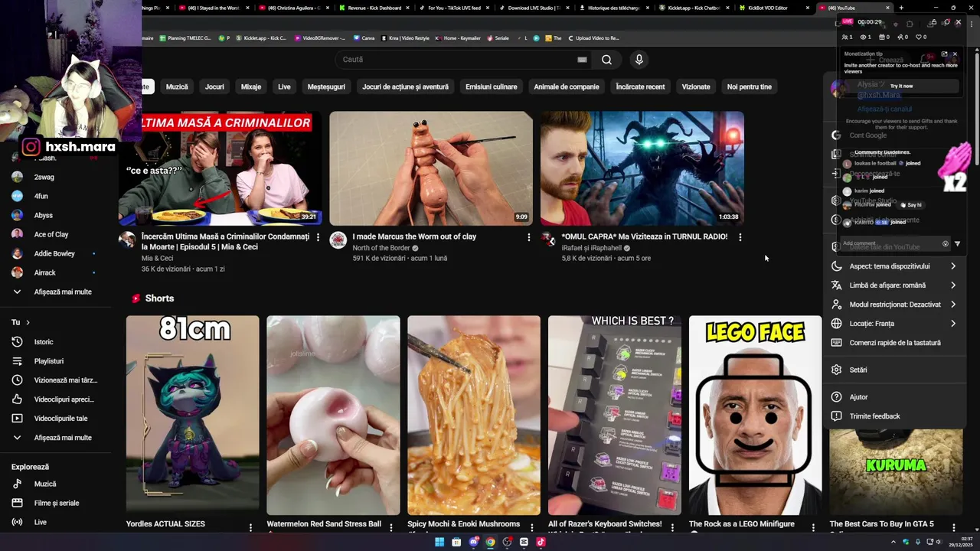Expand Locație: Franța submenu
Image resolution: width=980 pixels, height=551 pixels.
coord(893,324)
